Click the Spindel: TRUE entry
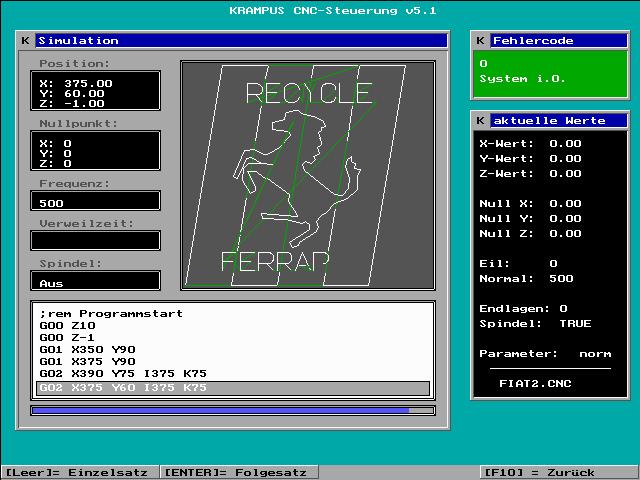Screen dimensions: 640x480 pos(535,324)
